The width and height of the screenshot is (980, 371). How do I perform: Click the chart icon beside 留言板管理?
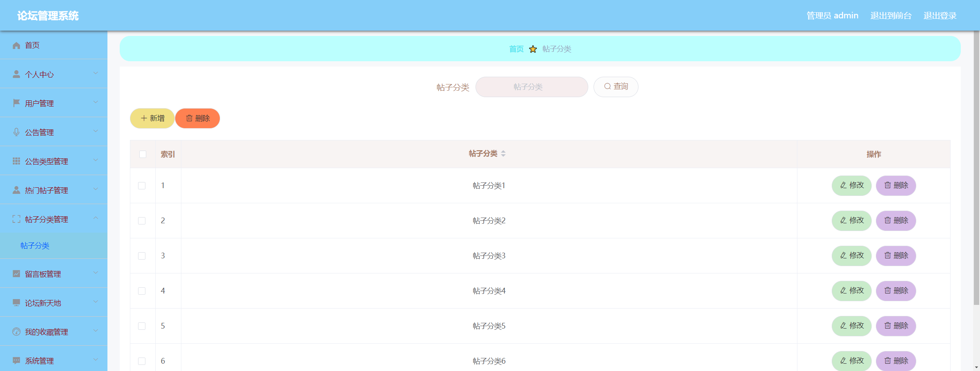[16, 274]
